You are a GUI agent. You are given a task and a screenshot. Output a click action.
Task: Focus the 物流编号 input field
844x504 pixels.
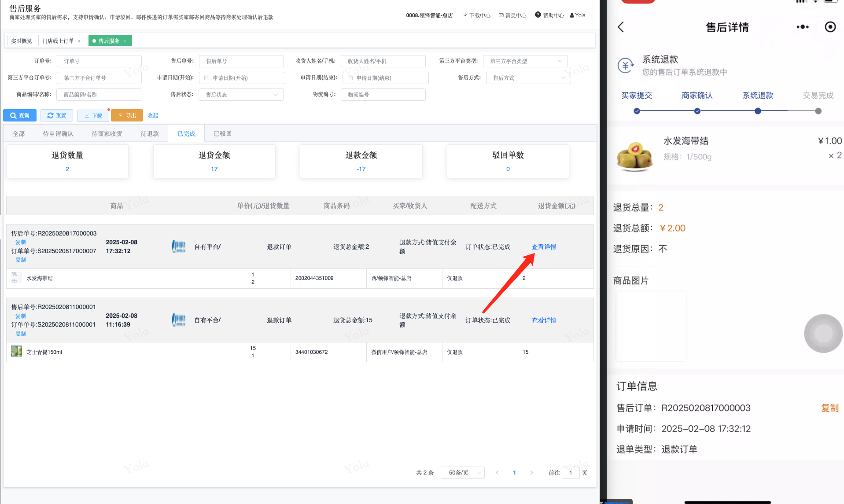pos(383,95)
